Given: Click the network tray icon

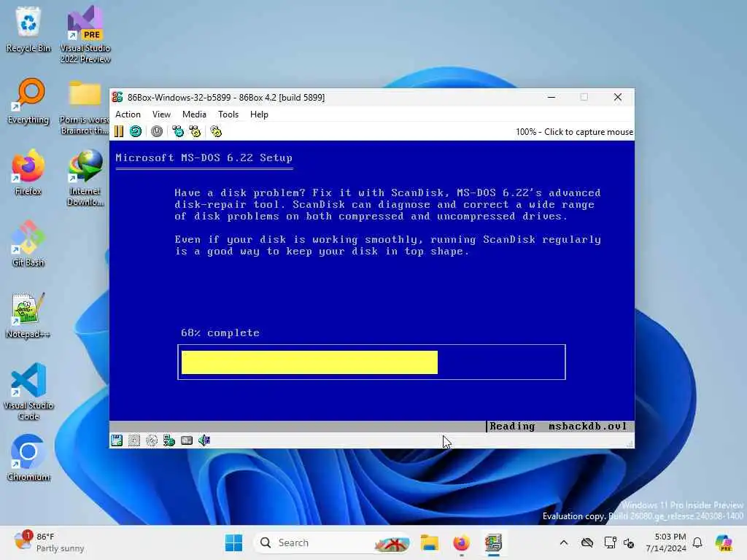Looking at the screenshot, I should (610, 542).
